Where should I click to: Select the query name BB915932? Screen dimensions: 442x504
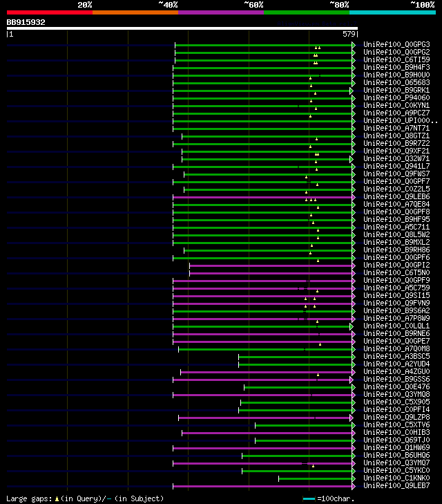pos(26,22)
